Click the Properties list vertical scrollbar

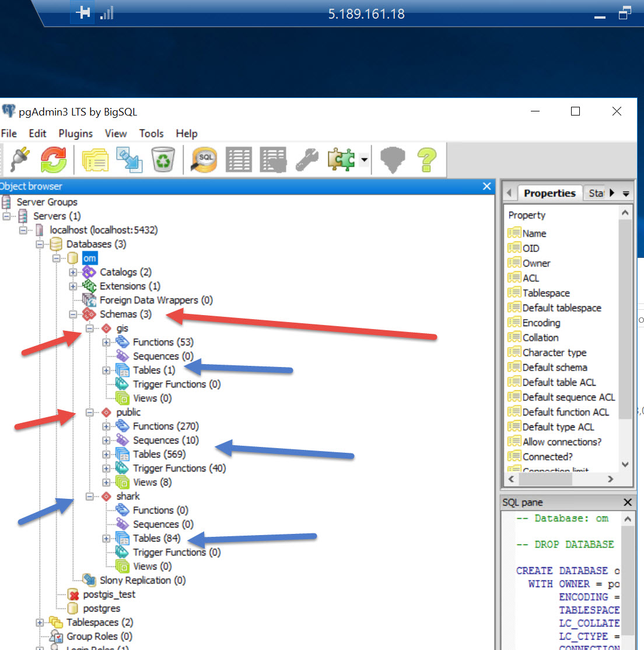click(x=625, y=321)
